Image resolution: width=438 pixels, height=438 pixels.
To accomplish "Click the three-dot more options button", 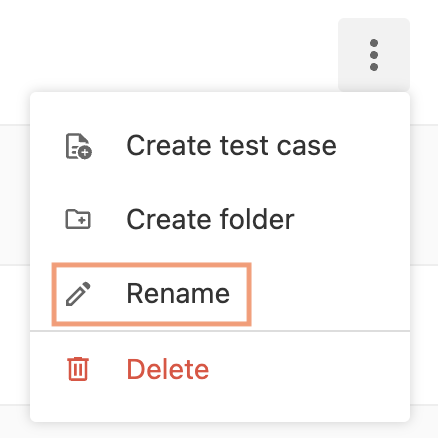I will coord(374,55).
